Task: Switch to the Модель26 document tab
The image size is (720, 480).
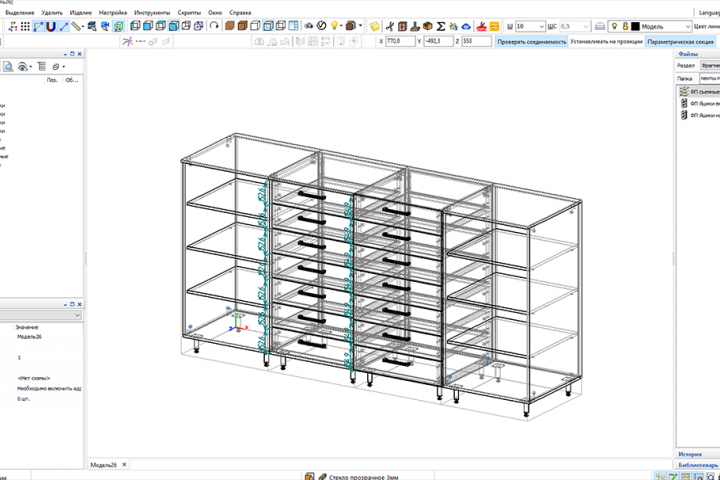Action: pyautogui.click(x=104, y=465)
